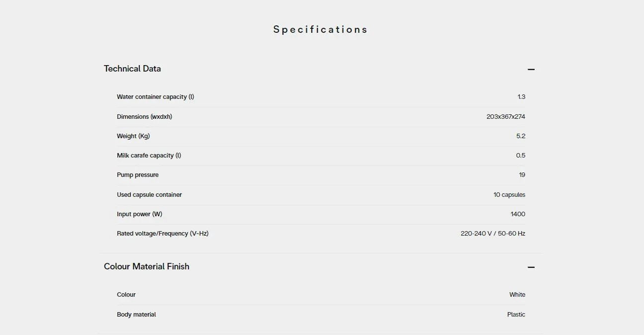The width and height of the screenshot is (644, 335).
Task: Click the Used capsule container label
Action: (x=149, y=195)
